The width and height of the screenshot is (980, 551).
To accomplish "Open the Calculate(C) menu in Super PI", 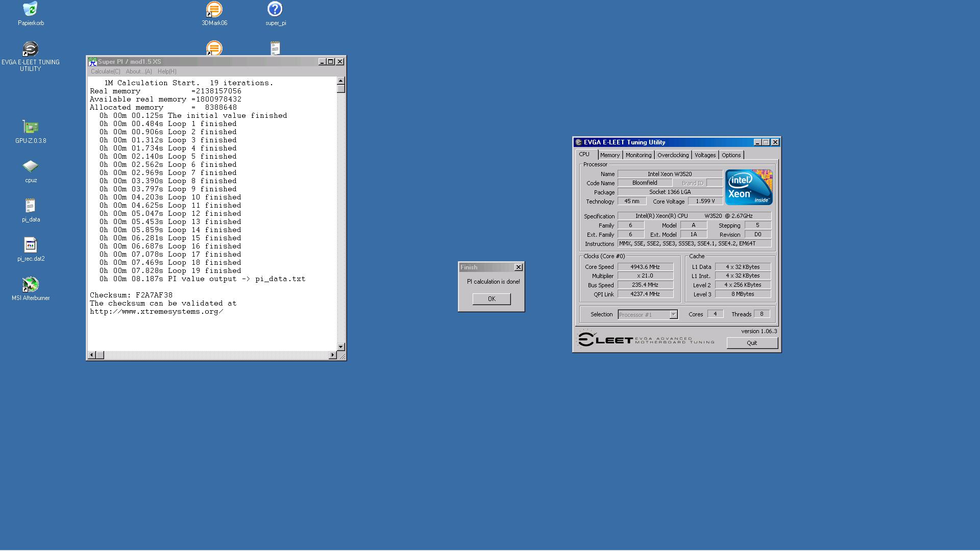I will click(106, 71).
